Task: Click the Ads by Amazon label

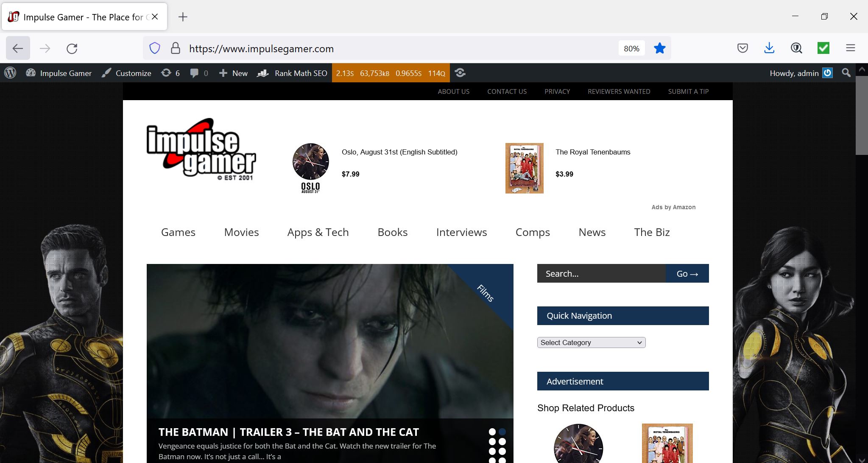Action: pos(673,207)
